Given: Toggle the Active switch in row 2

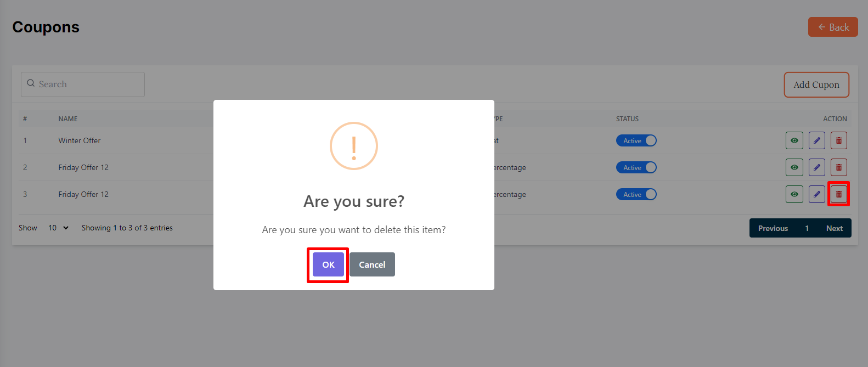Looking at the screenshot, I should pos(636,167).
